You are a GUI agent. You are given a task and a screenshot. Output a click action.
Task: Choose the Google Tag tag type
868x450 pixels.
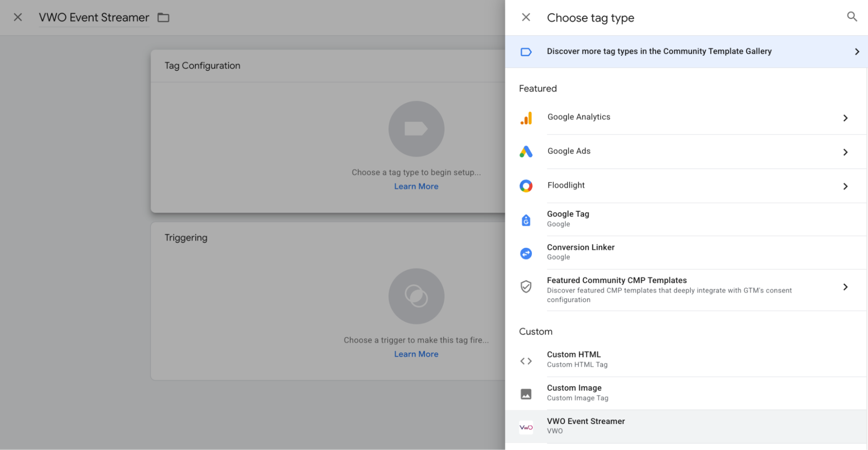[686, 219]
